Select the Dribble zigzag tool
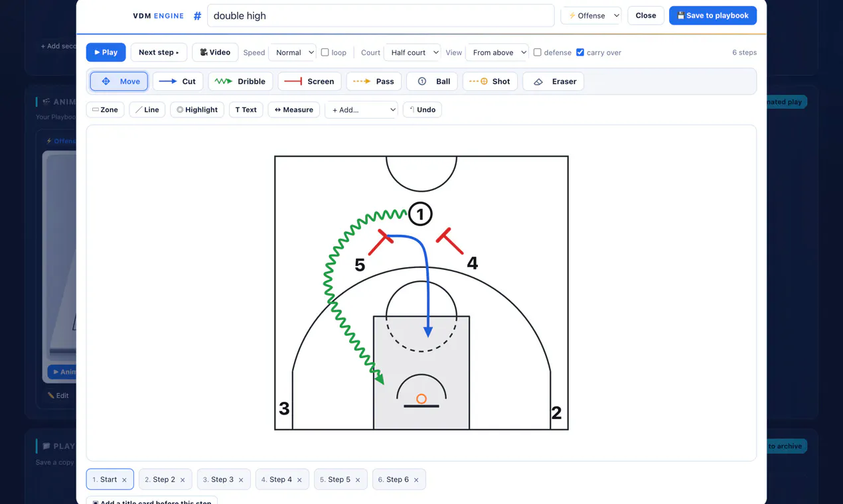This screenshot has height=504, width=843. (x=240, y=82)
